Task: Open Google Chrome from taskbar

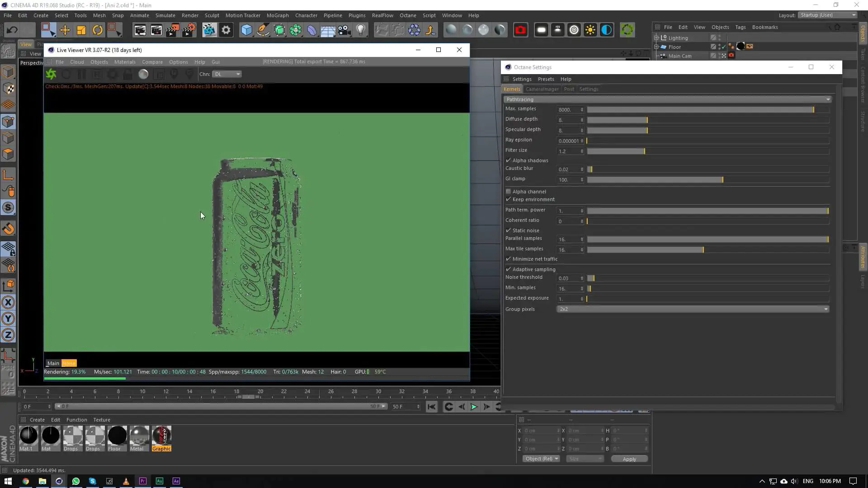Action: [x=26, y=481]
